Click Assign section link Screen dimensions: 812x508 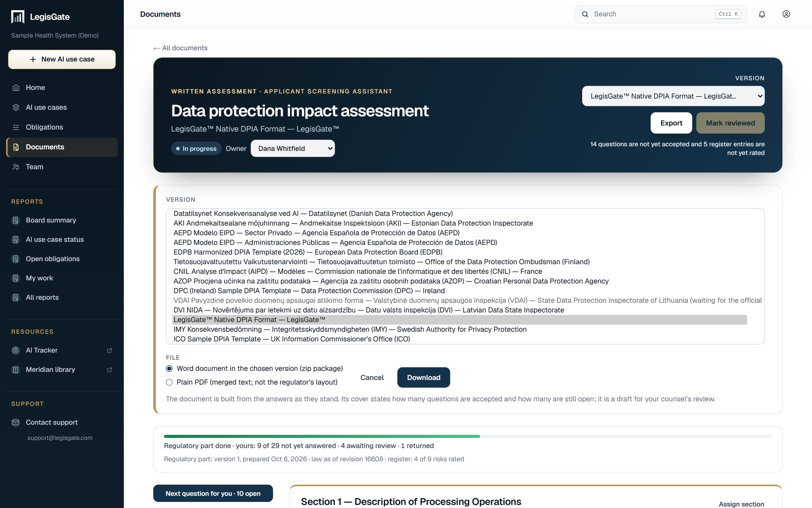coord(741,504)
